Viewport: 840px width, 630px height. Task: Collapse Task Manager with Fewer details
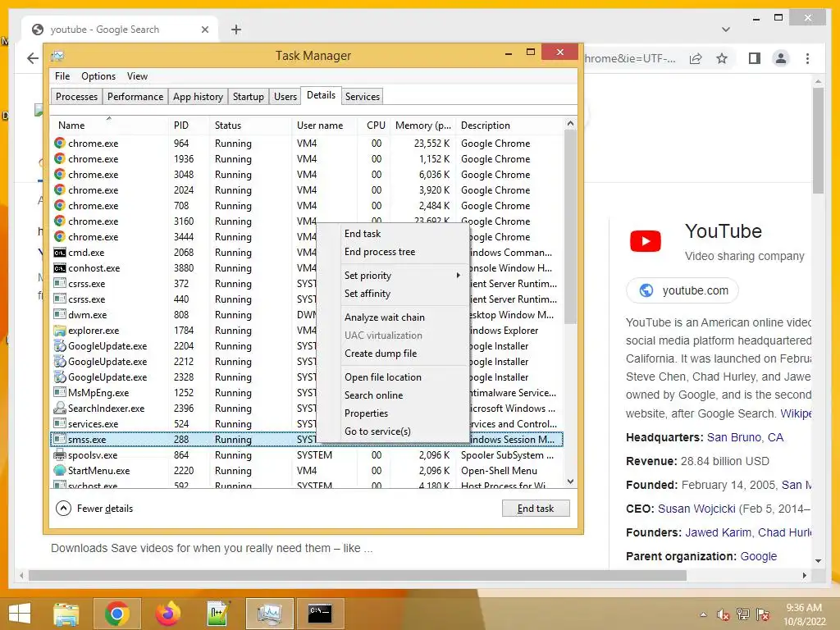click(94, 509)
